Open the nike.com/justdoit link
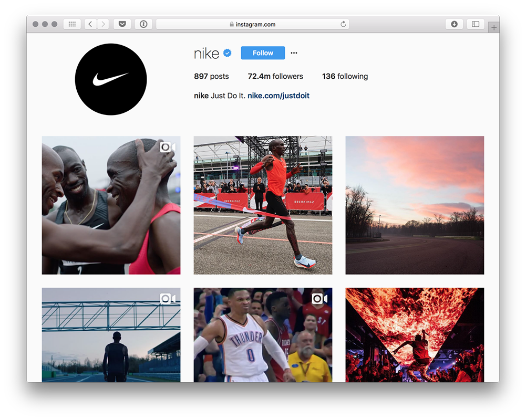 pyautogui.click(x=279, y=96)
